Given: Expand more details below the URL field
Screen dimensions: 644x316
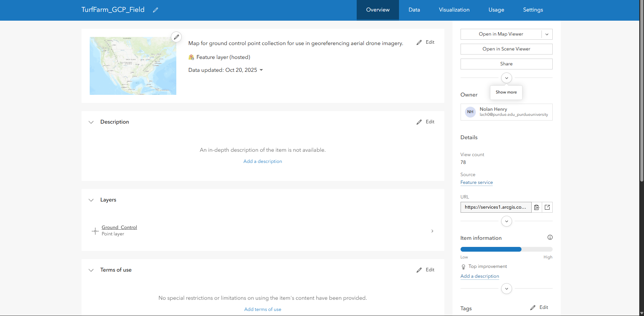Looking at the screenshot, I should pyautogui.click(x=507, y=221).
